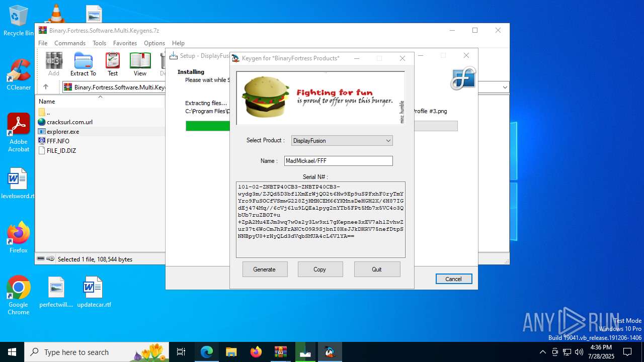The image size is (644, 362).
Task: Open Adobe Acrobat desktop shortcut
Action: click(19, 133)
